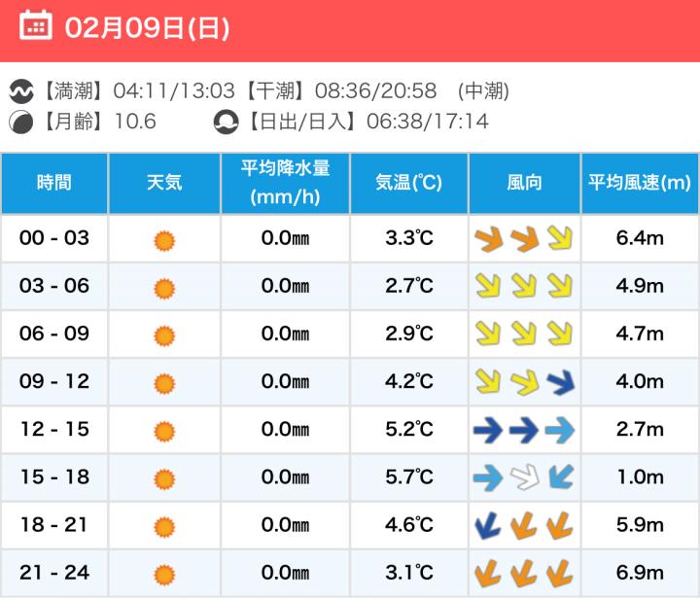This screenshot has width=700, height=600.
Task: Click temperature 5.2℃
Action: pos(409,429)
